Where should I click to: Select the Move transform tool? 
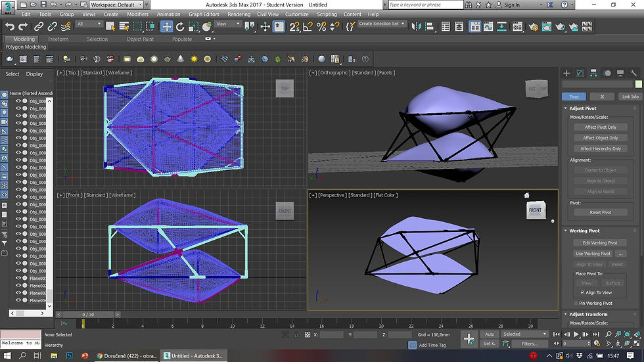coord(167,27)
